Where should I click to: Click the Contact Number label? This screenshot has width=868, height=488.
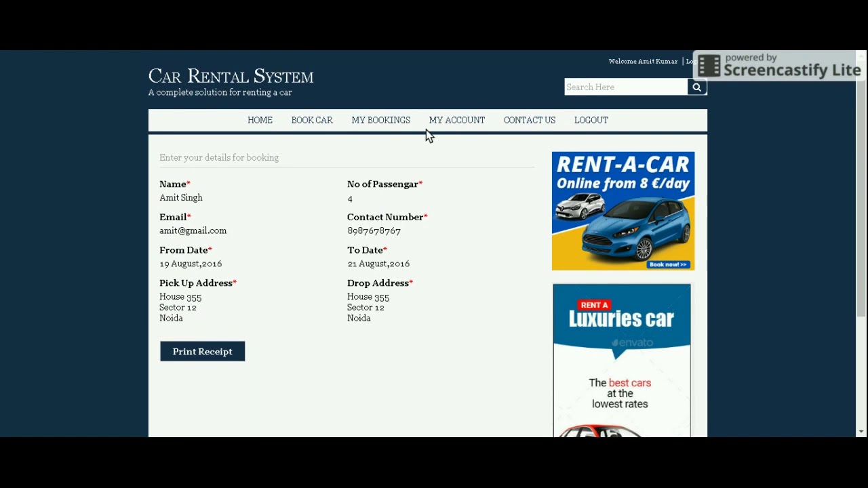(387, 217)
